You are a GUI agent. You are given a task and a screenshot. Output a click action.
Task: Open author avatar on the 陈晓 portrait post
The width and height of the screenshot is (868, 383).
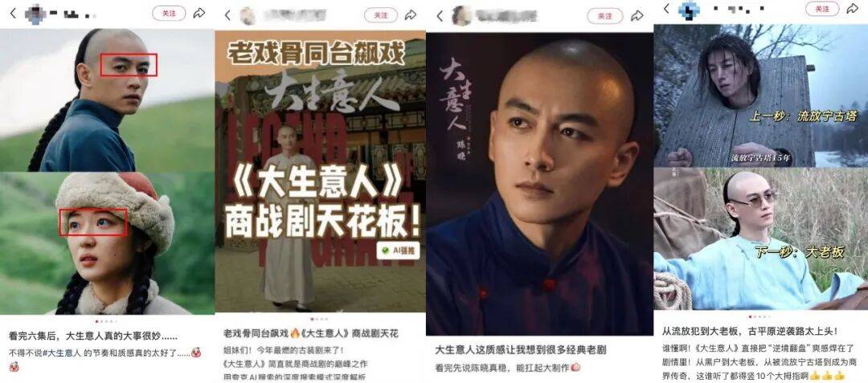pos(461,16)
